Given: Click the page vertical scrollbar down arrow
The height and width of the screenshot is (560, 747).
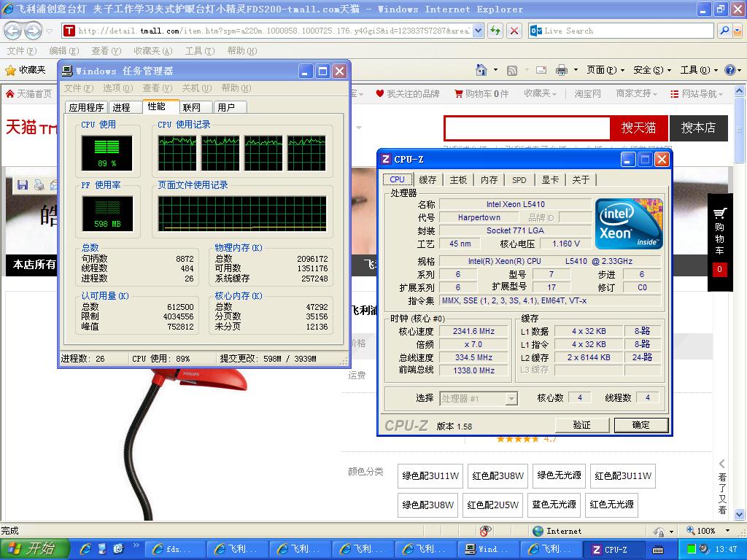Looking at the screenshot, I should coord(740,514).
